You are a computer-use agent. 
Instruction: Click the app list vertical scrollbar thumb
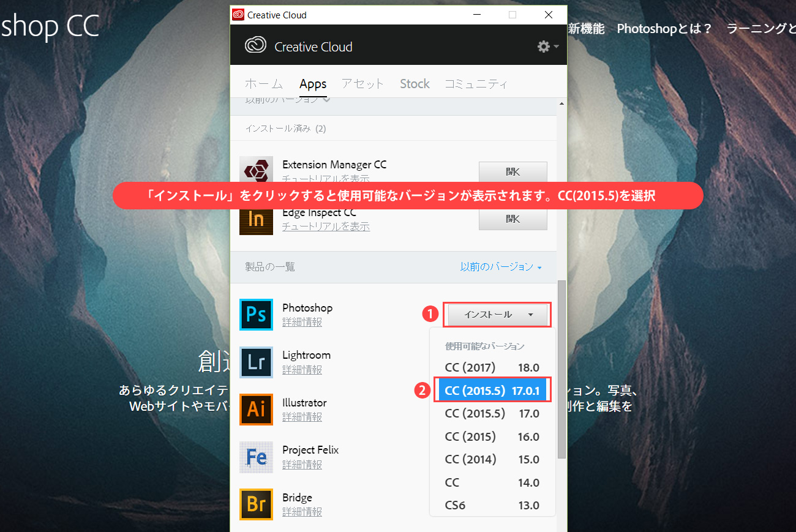click(x=561, y=370)
